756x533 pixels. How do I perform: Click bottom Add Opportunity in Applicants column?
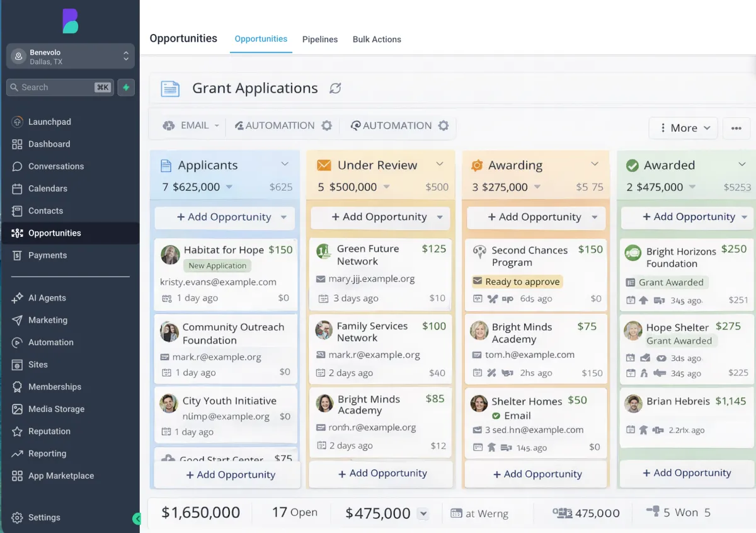point(227,475)
